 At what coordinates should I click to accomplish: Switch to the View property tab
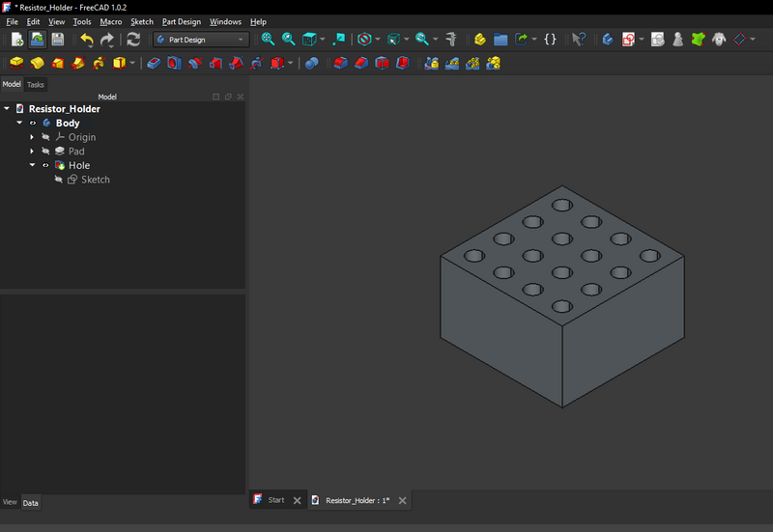(x=10, y=503)
